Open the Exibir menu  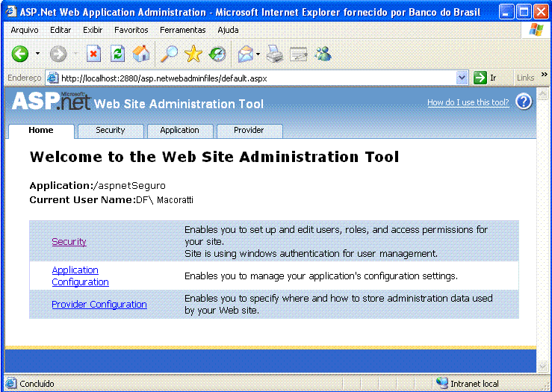click(x=93, y=30)
